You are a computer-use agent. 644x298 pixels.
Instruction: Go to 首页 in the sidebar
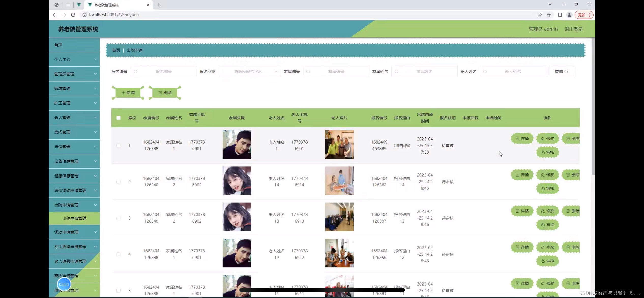pos(74,45)
